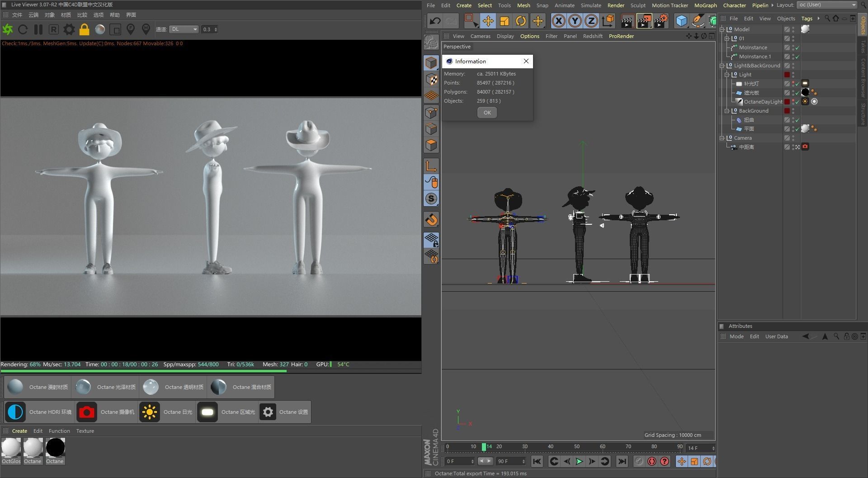Viewport: 868px width, 478px height.
Task: Switch to the Texture tab above material thumbnails
Action: (x=85, y=431)
